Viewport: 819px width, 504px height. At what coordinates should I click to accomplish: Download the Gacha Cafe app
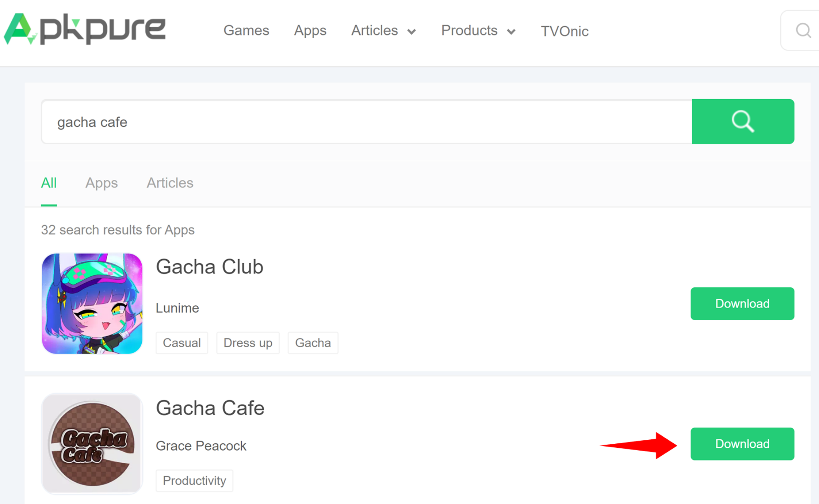coord(742,444)
